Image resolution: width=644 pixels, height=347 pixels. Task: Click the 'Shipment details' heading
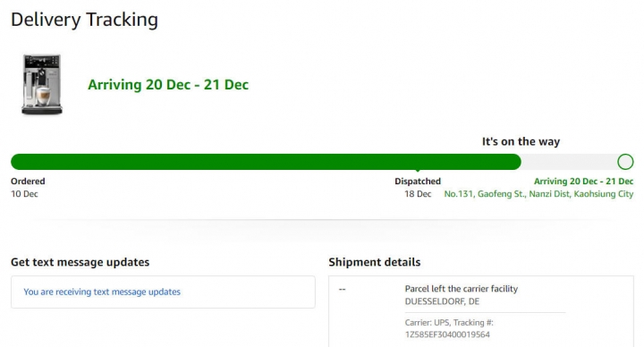click(375, 262)
